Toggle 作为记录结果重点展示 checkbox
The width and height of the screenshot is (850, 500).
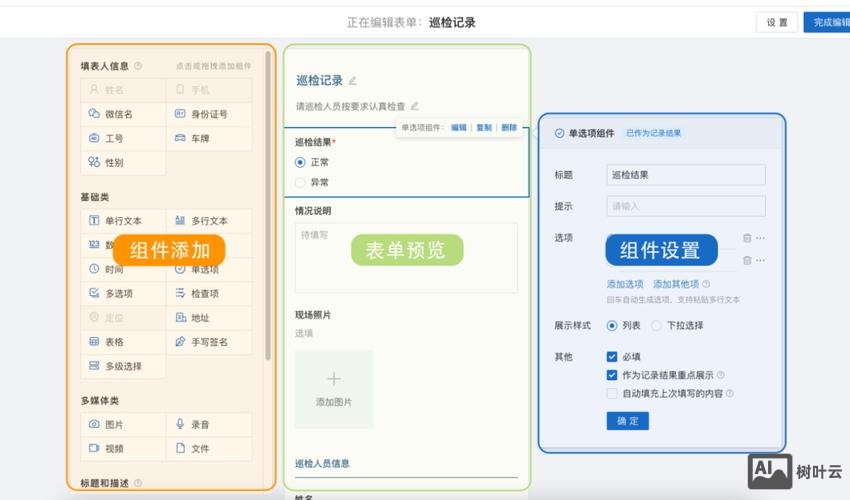coord(612,375)
